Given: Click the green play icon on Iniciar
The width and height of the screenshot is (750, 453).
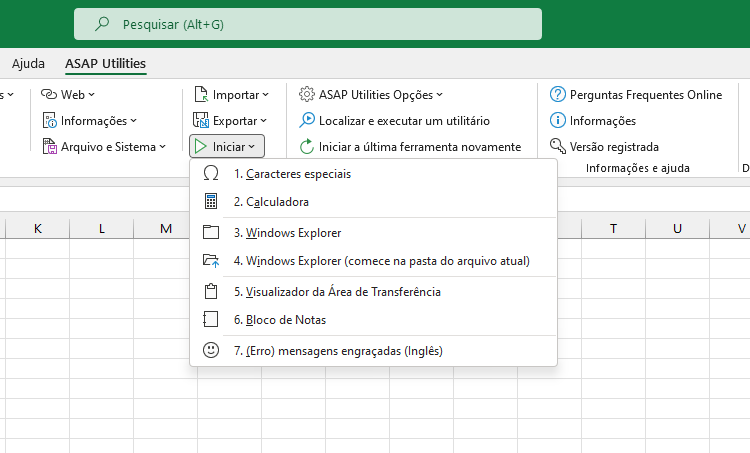Looking at the screenshot, I should (201, 146).
